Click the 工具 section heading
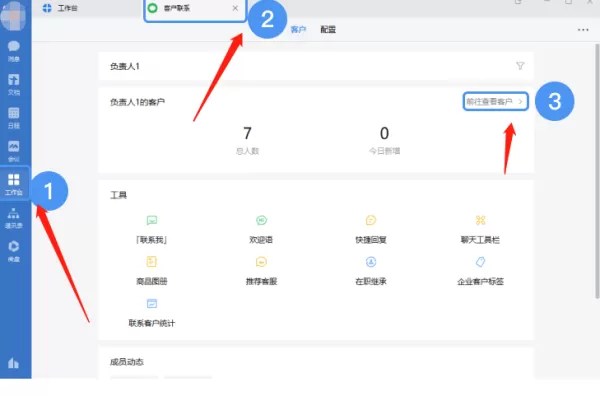600x396 pixels. (119, 195)
